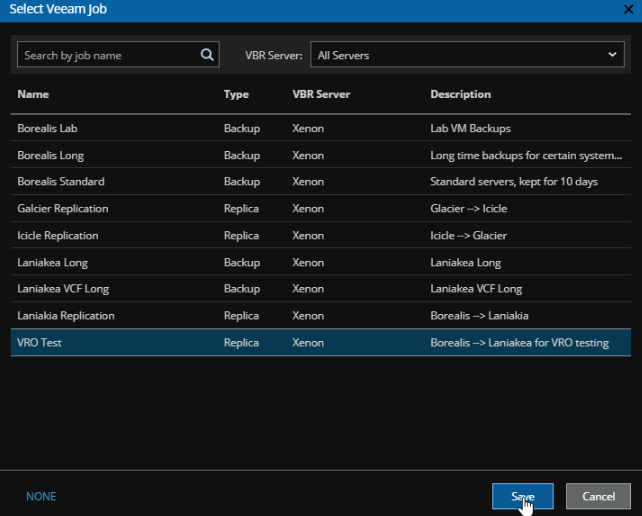
Task: Select the Galcier Replication job
Action: click(x=321, y=208)
